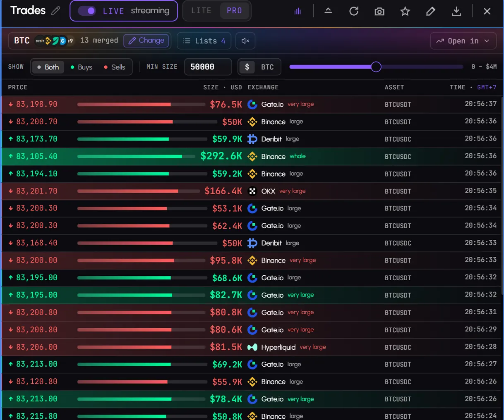Click the Gate.io icon in the $76.5K row

point(252,105)
